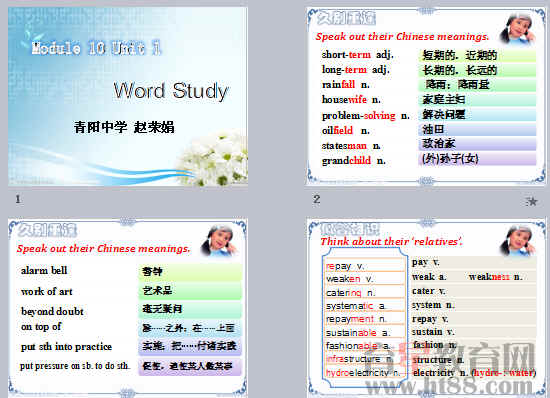This screenshot has width=550, height=398.
Task: Click the Module 10 Unit 1 heading
Action: [96, 48]
